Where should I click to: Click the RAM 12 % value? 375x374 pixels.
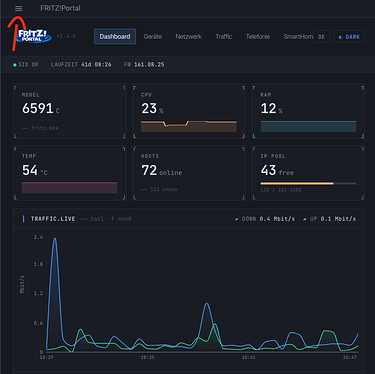click(x=271, y=109)
